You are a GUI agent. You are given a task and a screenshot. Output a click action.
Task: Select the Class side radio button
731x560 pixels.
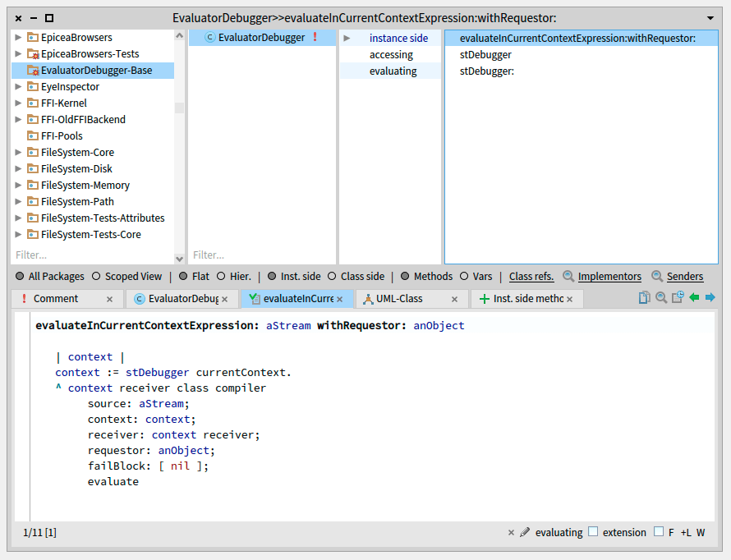pos(333,277)
